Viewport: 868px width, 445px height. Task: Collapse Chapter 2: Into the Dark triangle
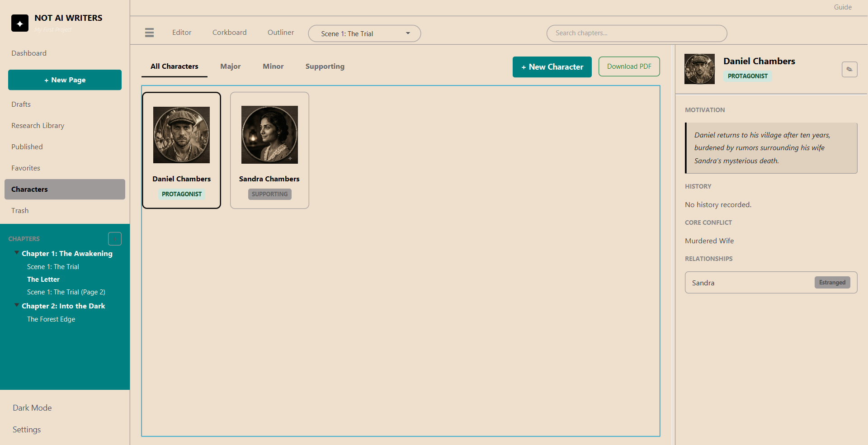point(17,305)
